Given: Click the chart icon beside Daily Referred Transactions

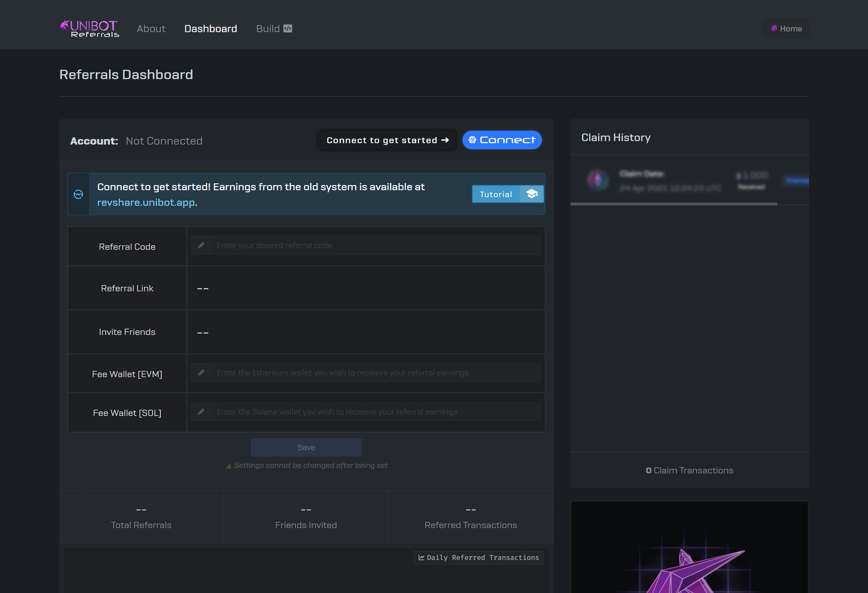Looking at the screenshot, I should (x=420, y=558).
